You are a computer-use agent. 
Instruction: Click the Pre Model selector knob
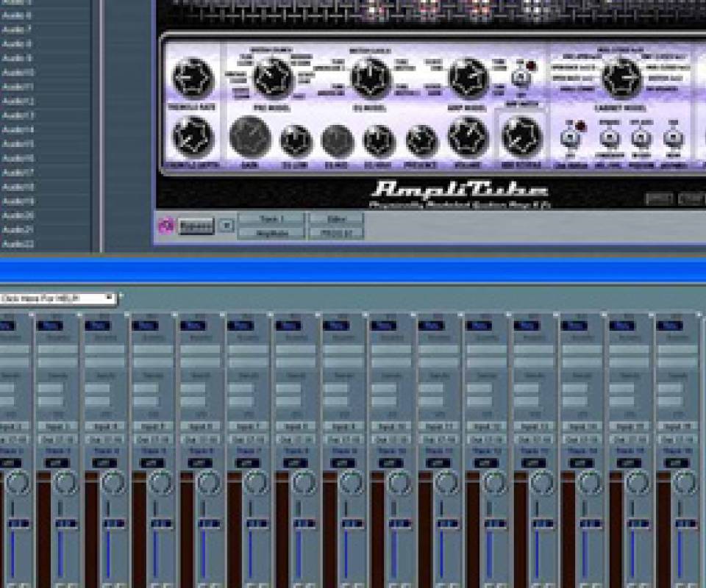pyautogui.click(x=273, y=78)
